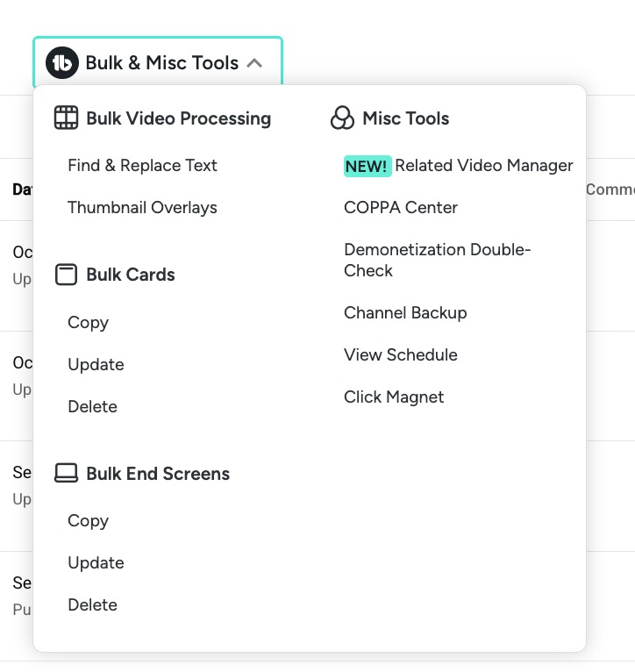Open the COPPA Center
This screenshot has width=635, height=672.
point(401,208)
